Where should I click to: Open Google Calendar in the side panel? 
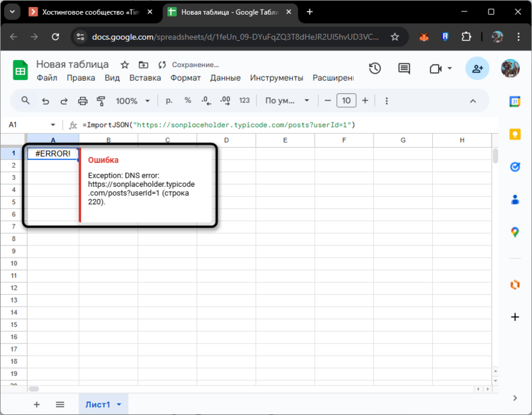(x=515, y=102)
